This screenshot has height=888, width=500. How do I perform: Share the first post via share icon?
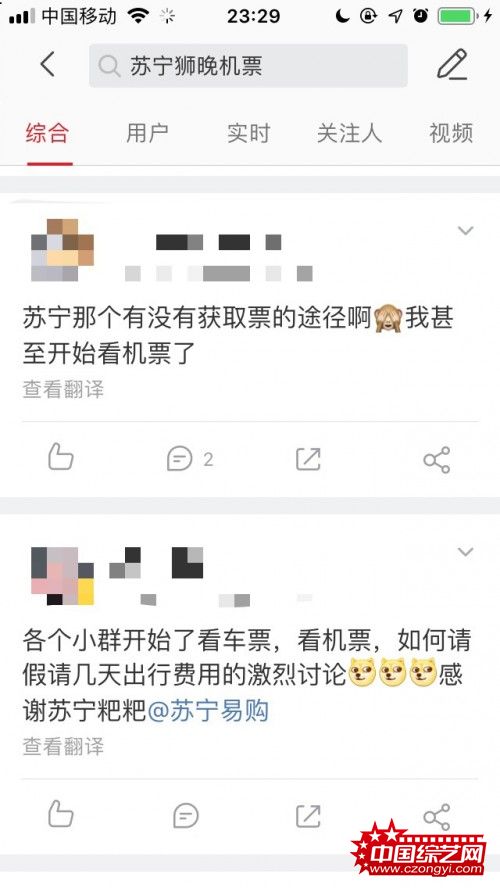(437, 459)
